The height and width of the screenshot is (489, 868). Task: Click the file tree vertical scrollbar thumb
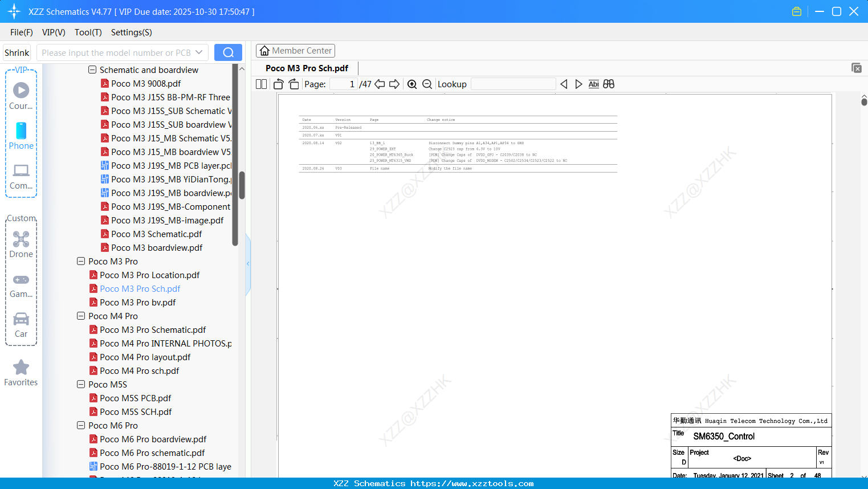coord(242,185)
